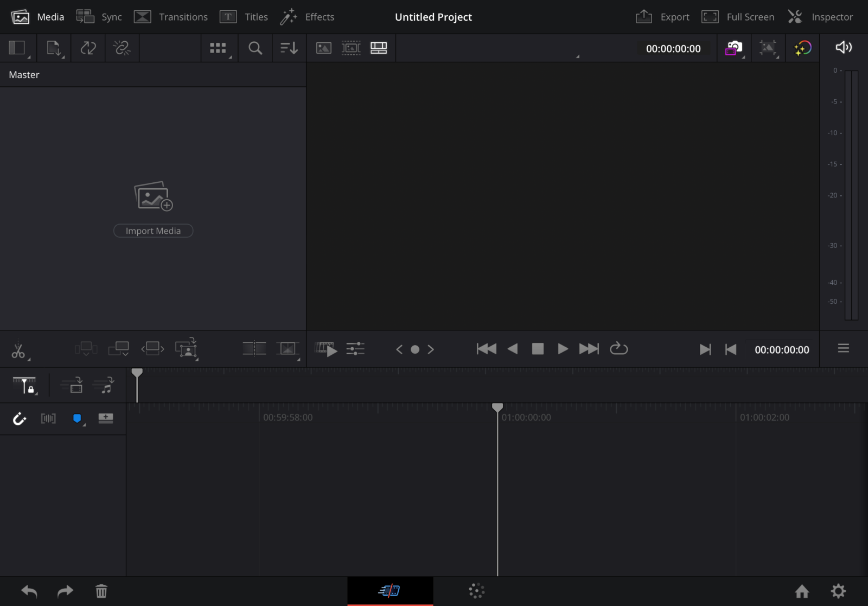Set the In point marker icon
Screen dimensions: 868x606
click(x=705, y=349)
